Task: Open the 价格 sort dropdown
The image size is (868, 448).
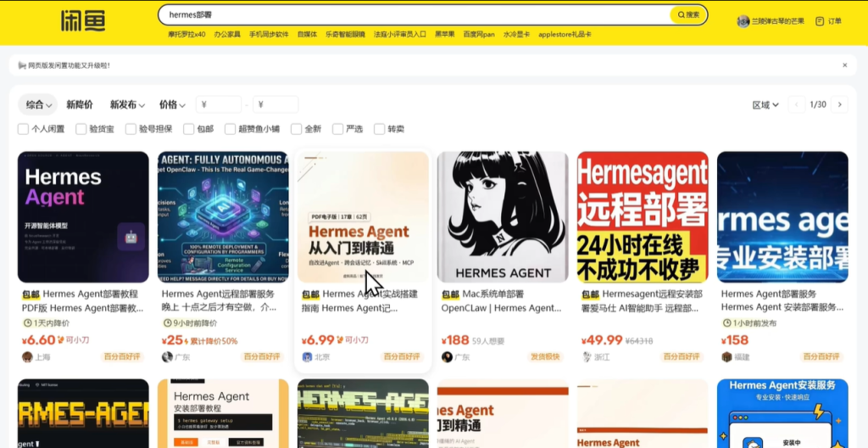Action: (x=172, y=105)
